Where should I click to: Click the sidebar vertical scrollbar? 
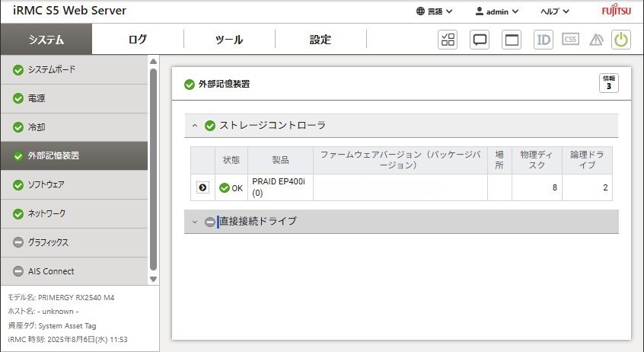[154, 168]
